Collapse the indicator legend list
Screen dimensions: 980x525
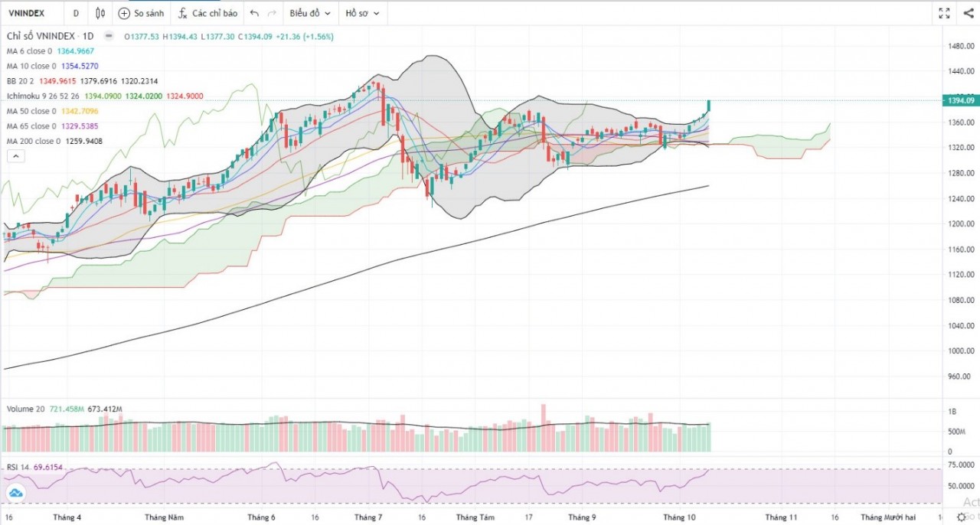tap(15, 156)
